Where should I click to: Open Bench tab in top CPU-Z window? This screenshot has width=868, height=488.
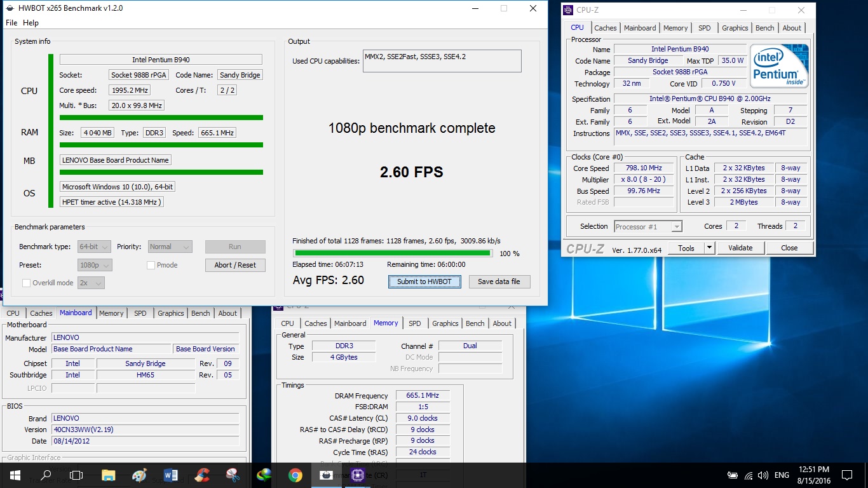[x=765, y=28]
